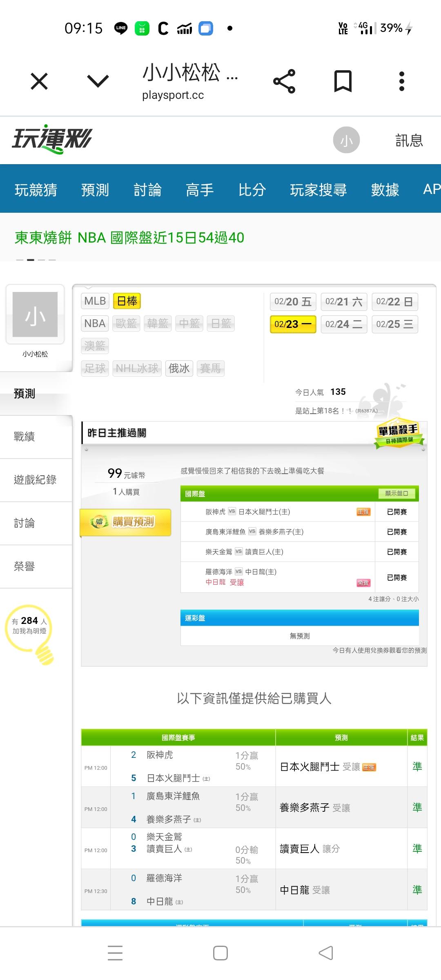Tap Android recent apps icon
The height and width of the screenshot is (980, 441).
(115, 953)
